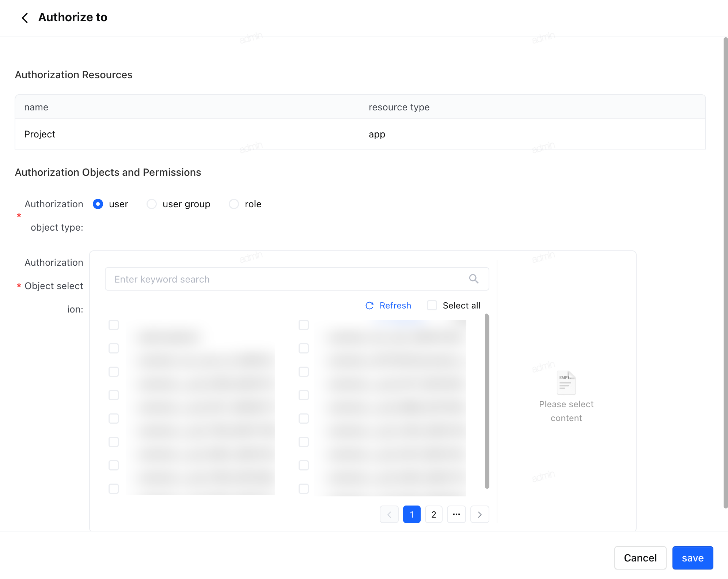Screen dimensions: 728x579
Task: Click the empty document placeholder icon
Action: tap(566, 382)
